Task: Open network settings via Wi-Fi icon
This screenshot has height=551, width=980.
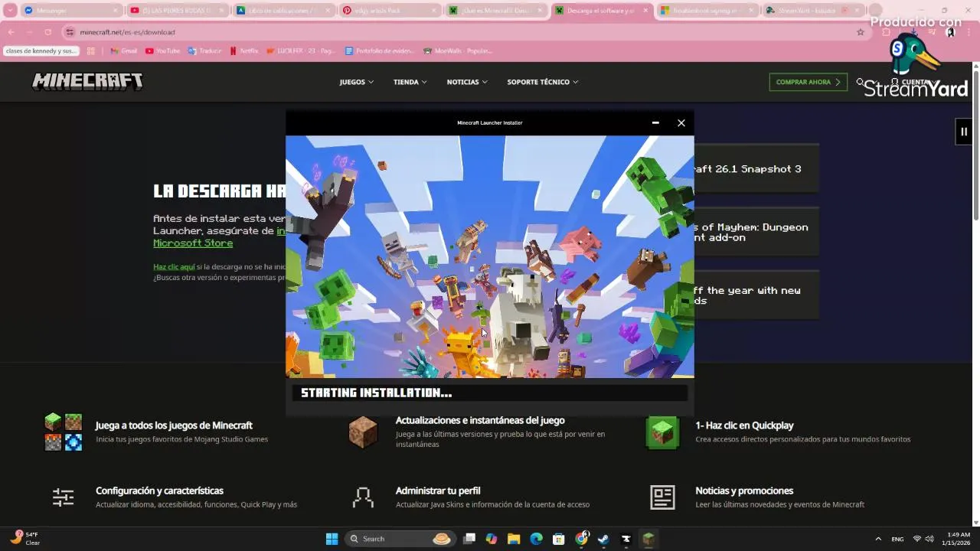Action: coord(917,539)
